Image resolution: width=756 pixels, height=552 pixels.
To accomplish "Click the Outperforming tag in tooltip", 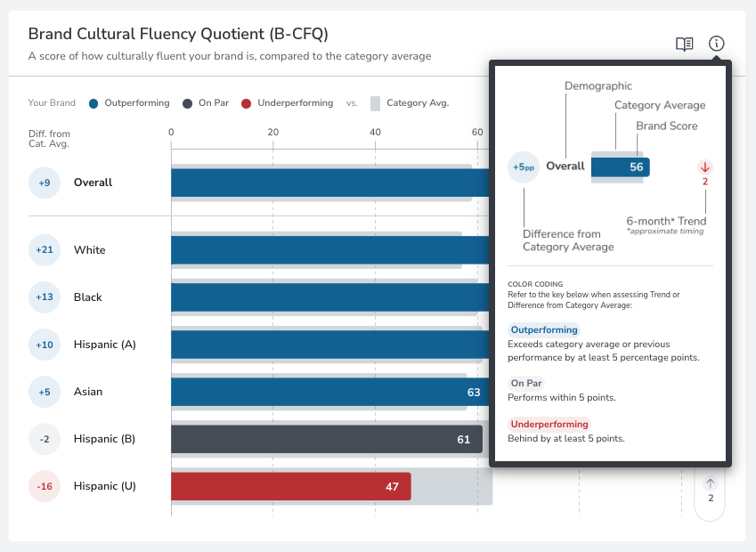I will (544, 329).
